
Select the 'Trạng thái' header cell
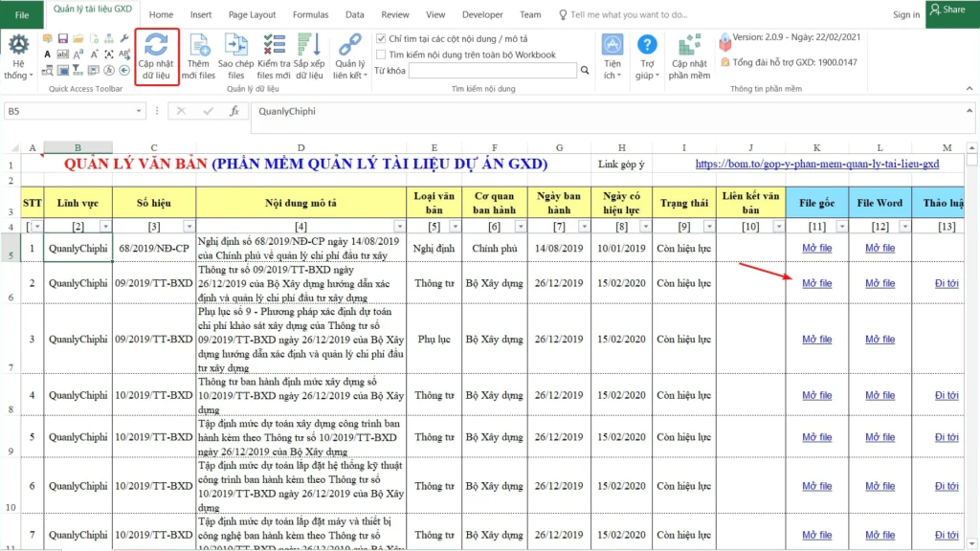tap(683, 203)
